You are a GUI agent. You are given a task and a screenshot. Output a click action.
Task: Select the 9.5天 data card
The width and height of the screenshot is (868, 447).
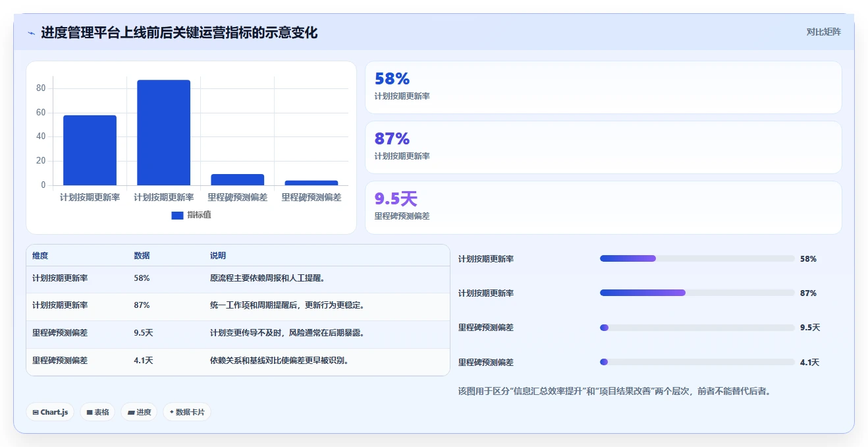603,208
